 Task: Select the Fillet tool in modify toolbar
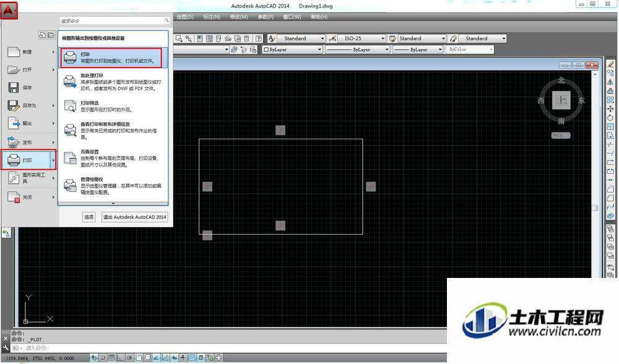click(x=610, y=198)
